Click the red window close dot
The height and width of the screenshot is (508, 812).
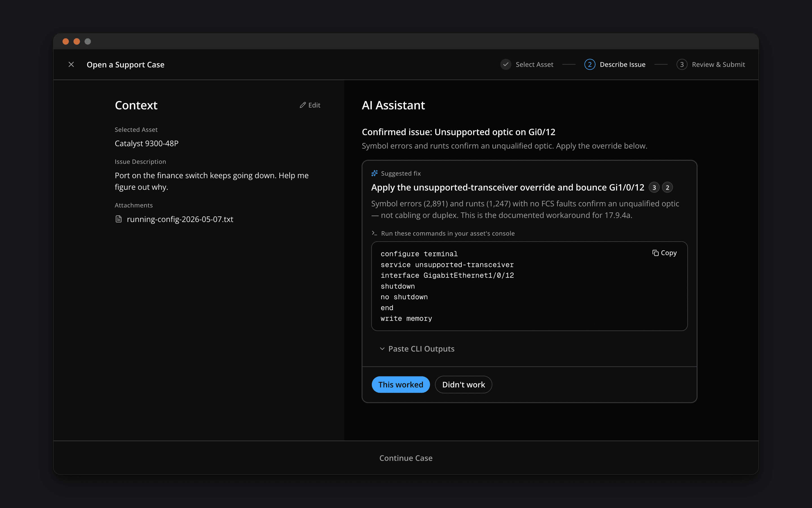pos(66,41)
